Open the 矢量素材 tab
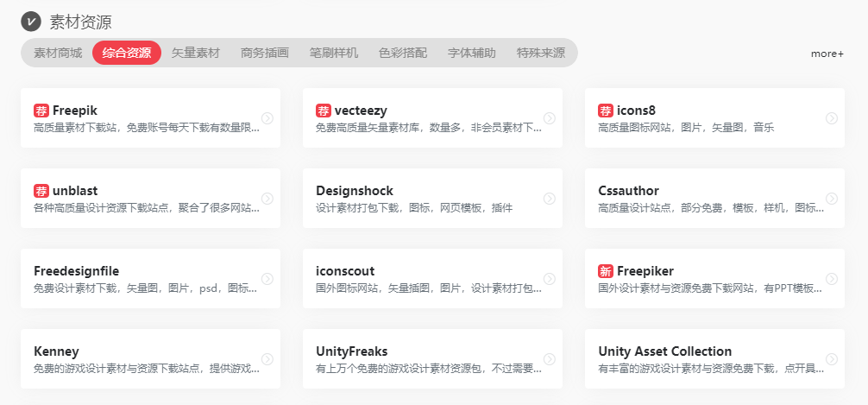 [196, 54]
